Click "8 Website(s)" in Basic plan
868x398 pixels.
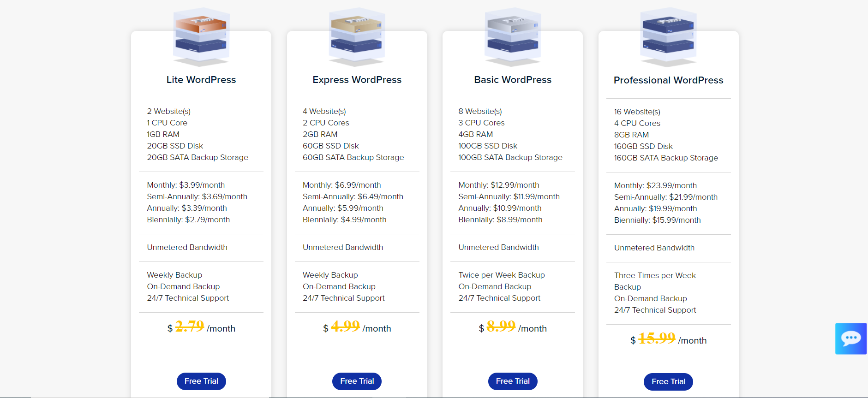[x=480, y=111]
